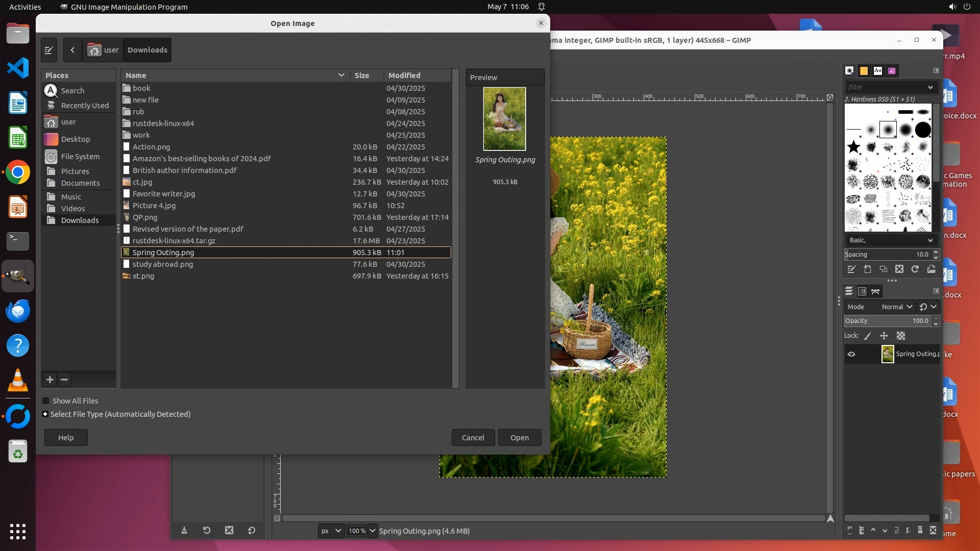Click the Cancel button
The width and height of the screenshot is (980, 551).
(x=473, y=438)
